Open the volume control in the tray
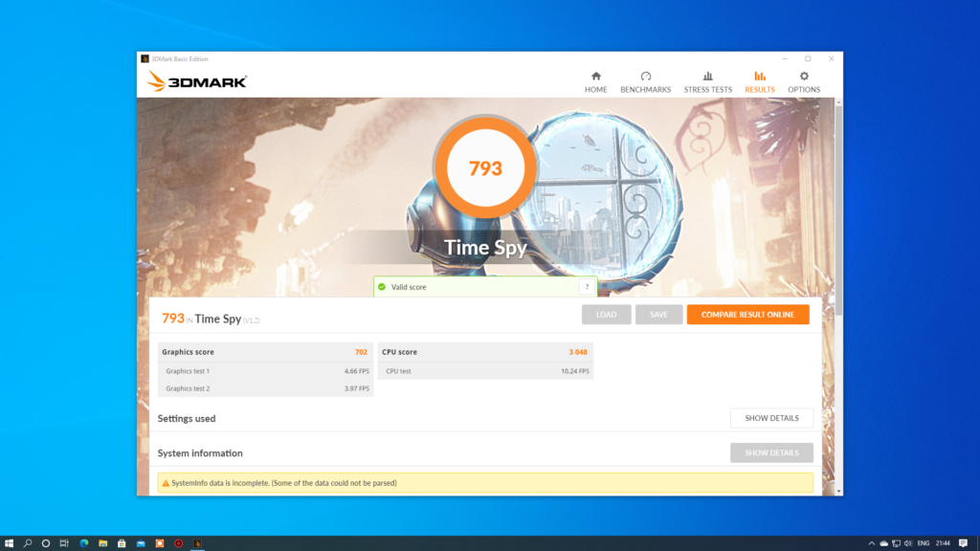Viewport: 980px width, 551px height. tap(908, 543)
